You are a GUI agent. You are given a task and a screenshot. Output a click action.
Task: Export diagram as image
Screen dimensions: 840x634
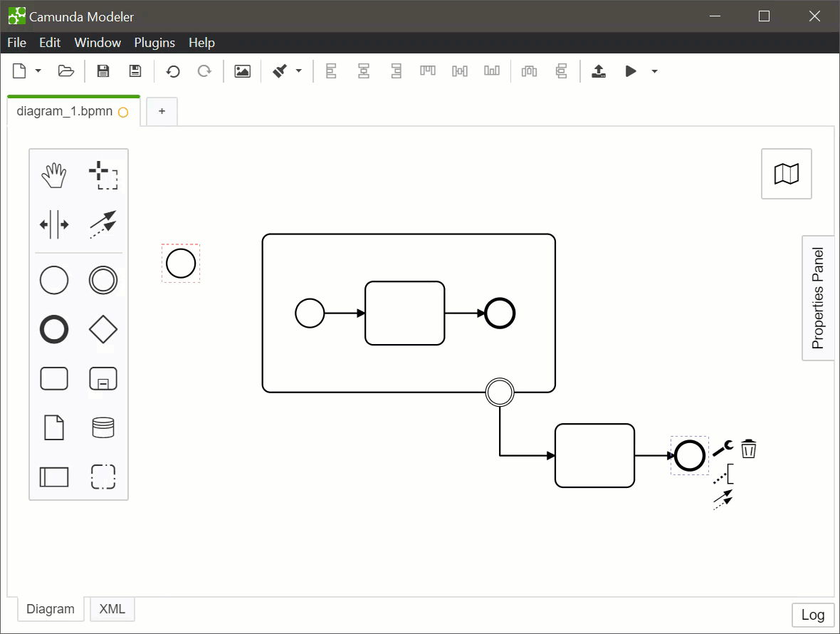(x=242, y=71)
